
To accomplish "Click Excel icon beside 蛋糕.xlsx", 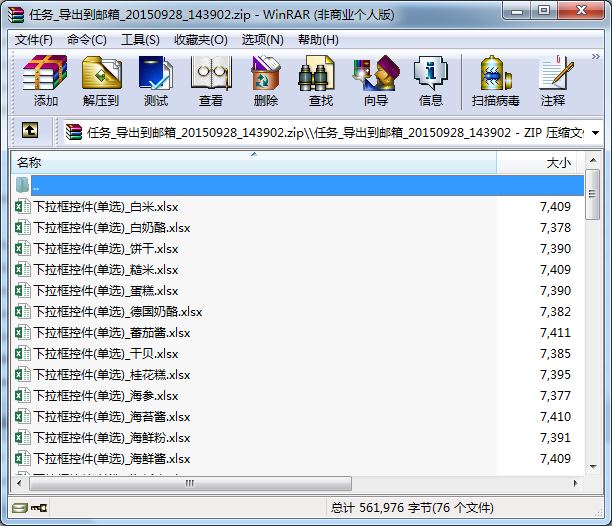I will click(23, 291).
